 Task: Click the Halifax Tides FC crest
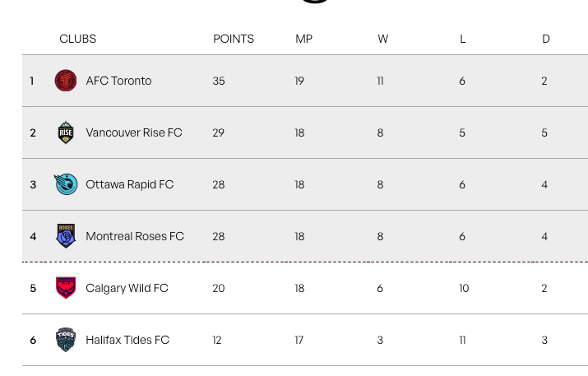click(66, 340)
